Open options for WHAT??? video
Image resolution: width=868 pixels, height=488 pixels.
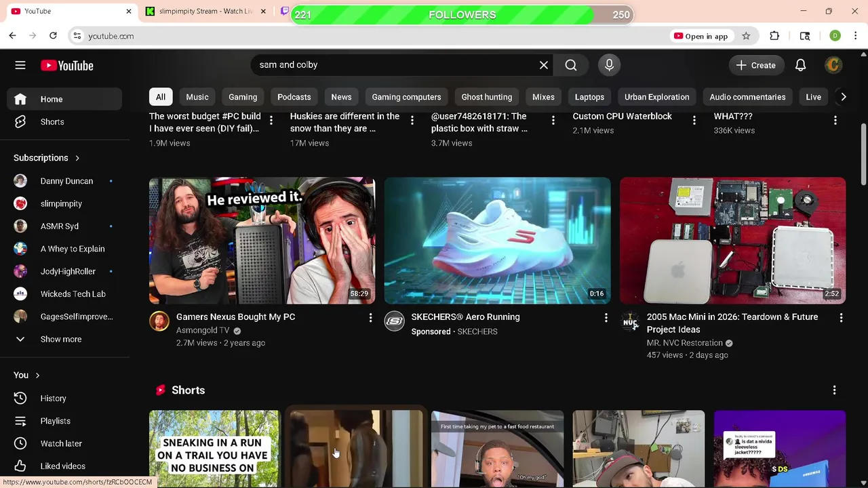click(835, 121)
